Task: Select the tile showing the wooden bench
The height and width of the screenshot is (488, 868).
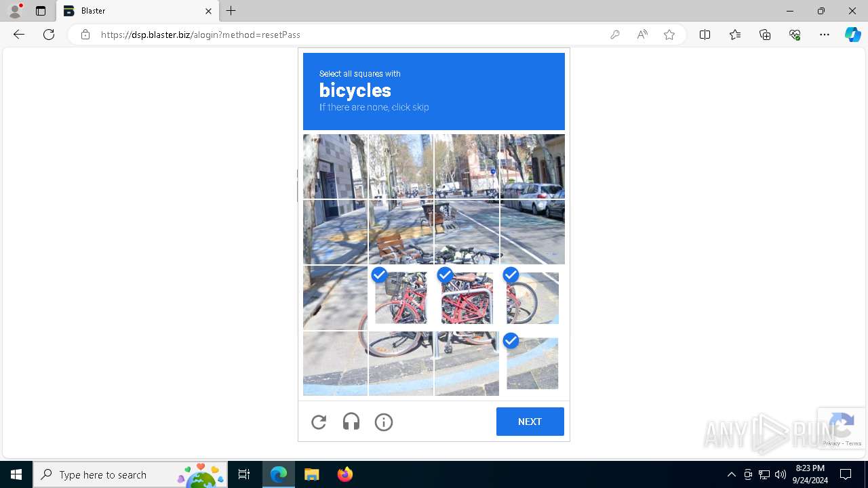Action: (401, 232)
